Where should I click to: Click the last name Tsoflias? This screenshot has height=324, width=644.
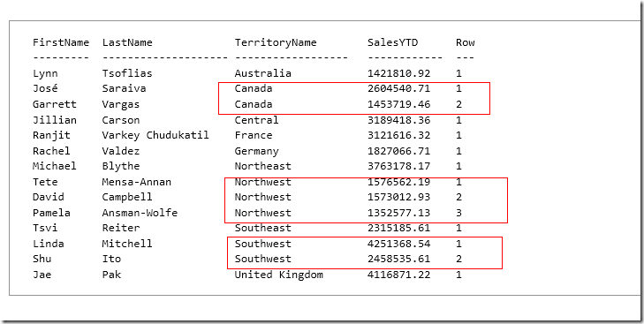127,73
